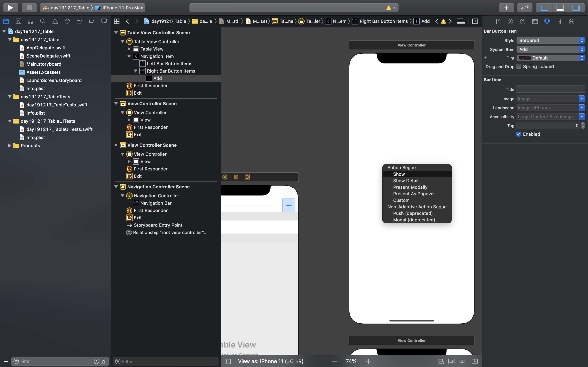588x367 pixels.
Task: Show the Issue navigator (warning triangle icon)
Action: pos(55,21)
